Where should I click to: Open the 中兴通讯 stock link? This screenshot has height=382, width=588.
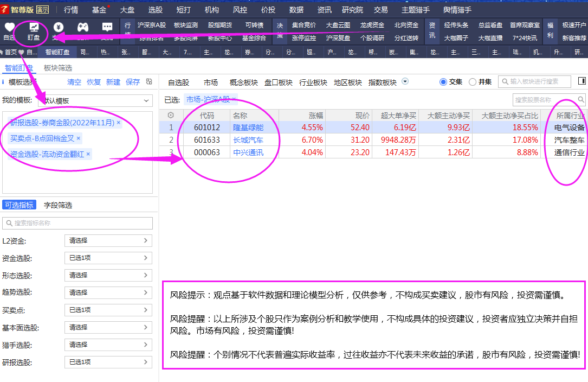point(248,152)
